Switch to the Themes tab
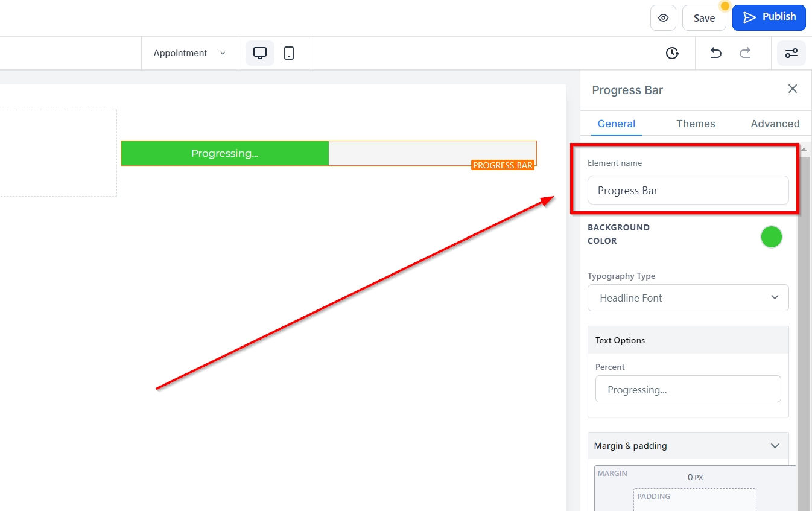 click(696, 124)
